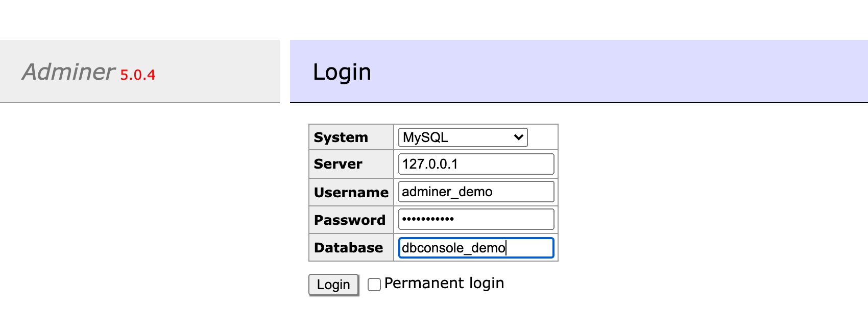Click the Username row label
868x327 pixels.
click(x=351, y=193)
